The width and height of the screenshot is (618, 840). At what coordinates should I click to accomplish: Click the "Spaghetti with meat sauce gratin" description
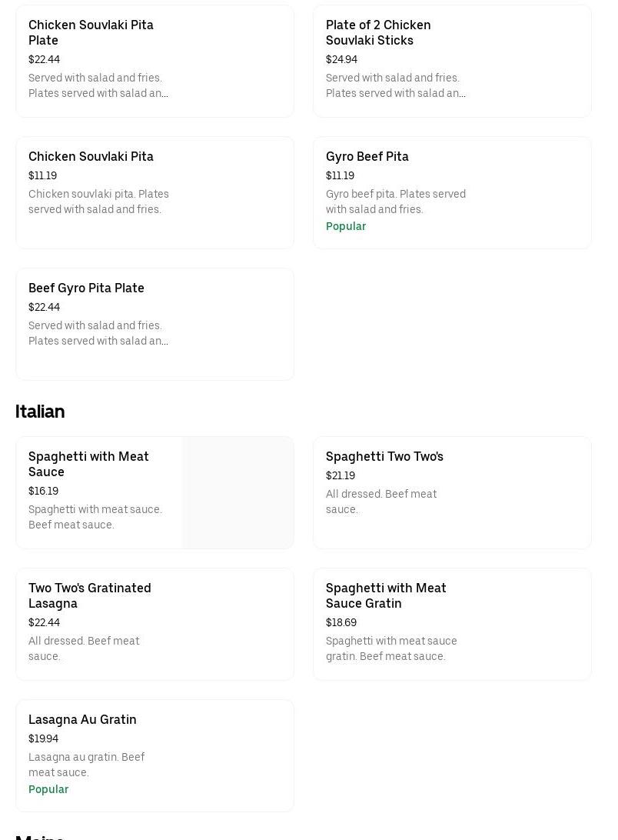tap(391, 648)
